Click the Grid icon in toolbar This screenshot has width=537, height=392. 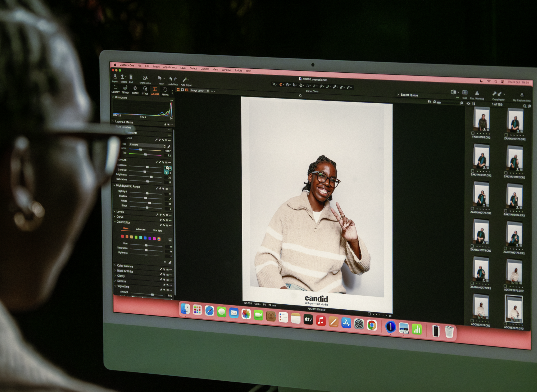click(x=465, y=93)
